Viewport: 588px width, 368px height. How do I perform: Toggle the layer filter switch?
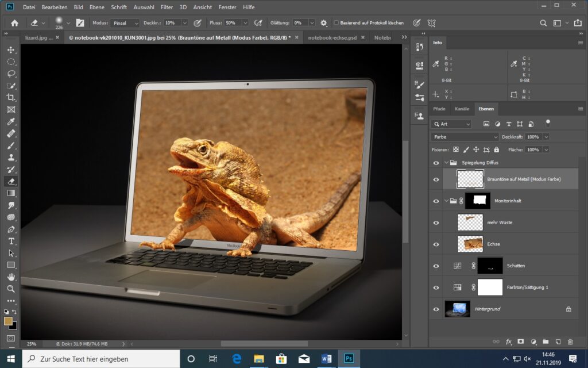pos(548,123)
